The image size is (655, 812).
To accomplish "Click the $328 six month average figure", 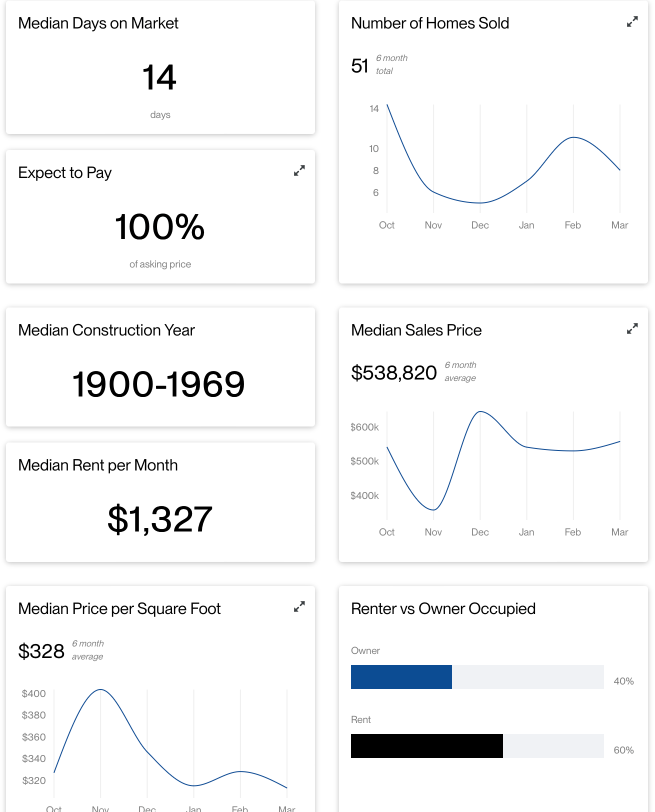I will click(41, 651).
